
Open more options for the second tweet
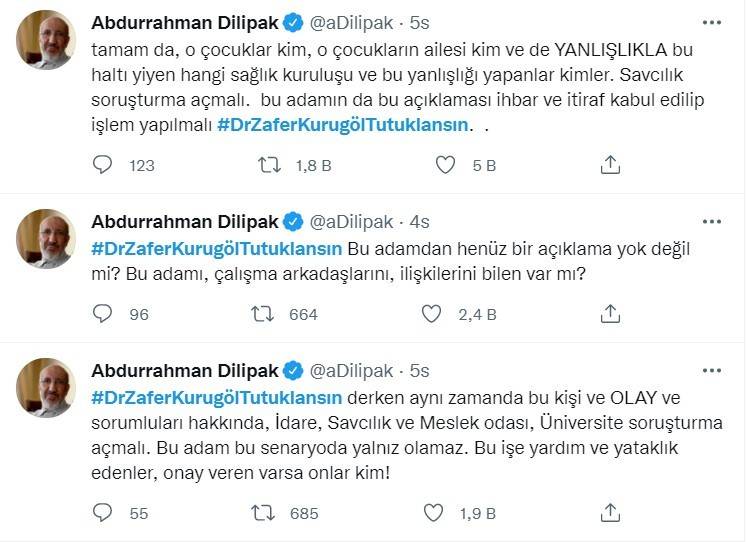click(712, 222)
